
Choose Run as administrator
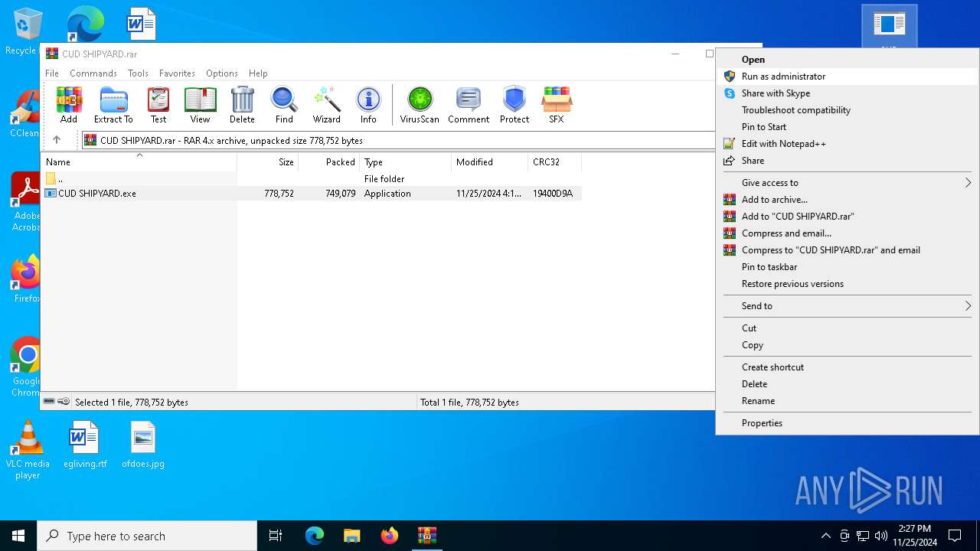pos(848,76)
